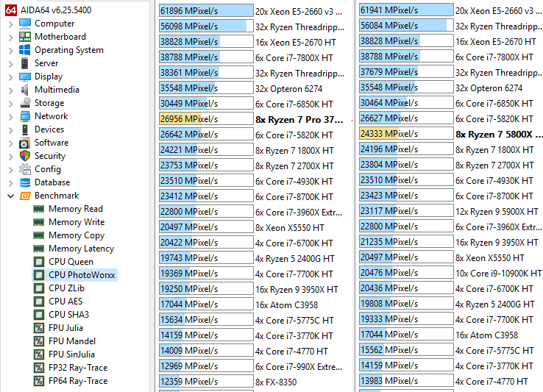This screenshot has width=543, height=392.
Task: Click the Security shield icon
Action: click(x=25, y=155)
